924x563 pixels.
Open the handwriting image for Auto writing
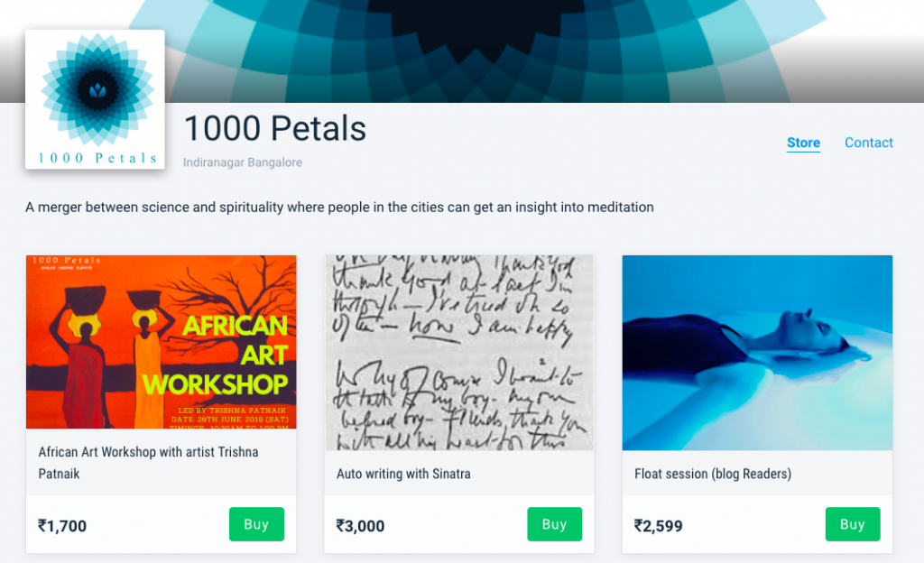tap(459, 352)
